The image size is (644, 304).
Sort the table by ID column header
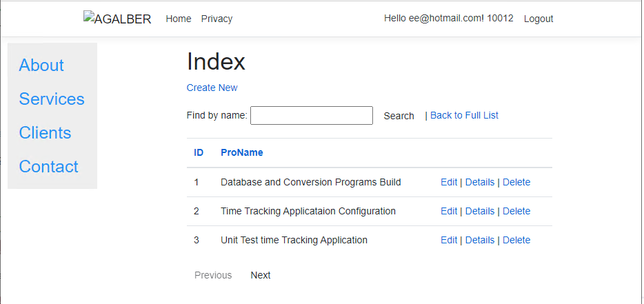tap(199, 152)
